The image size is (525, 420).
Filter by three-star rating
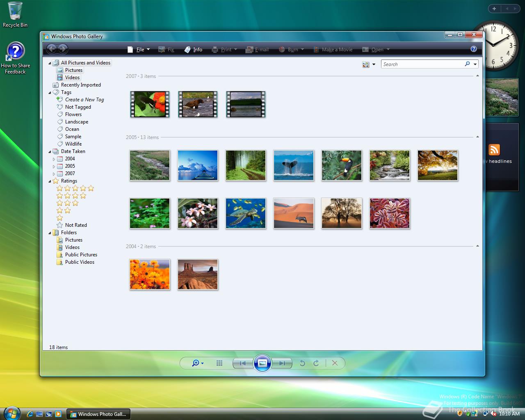pos(67,203)
